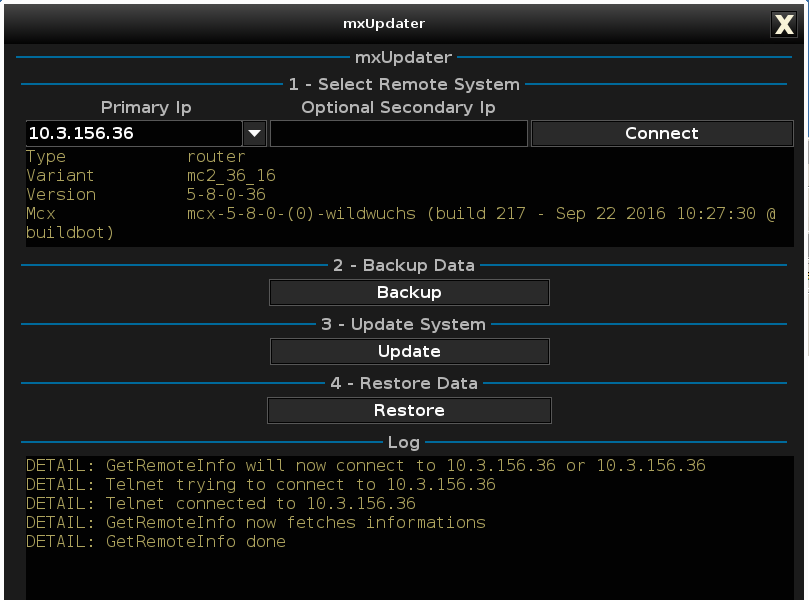Click the Version value 5-8-0-36
The image size is (809, 600).
coord(226,195)
